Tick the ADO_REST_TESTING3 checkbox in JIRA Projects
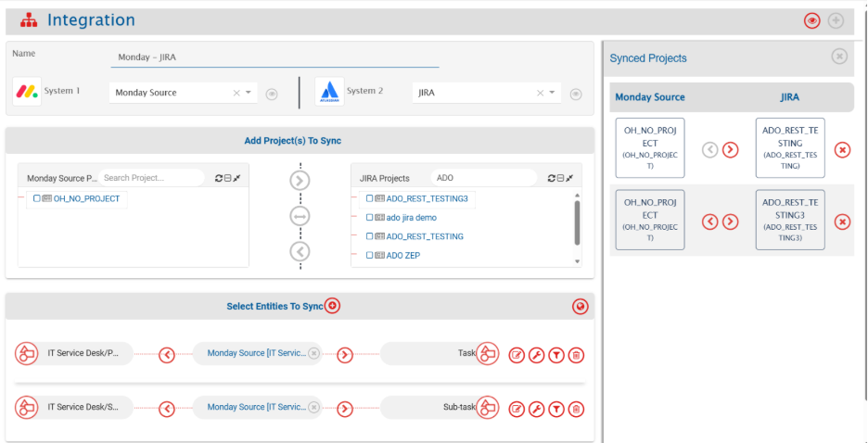The width and height of the screenshot is (868, 443). (x=369, y=198)
